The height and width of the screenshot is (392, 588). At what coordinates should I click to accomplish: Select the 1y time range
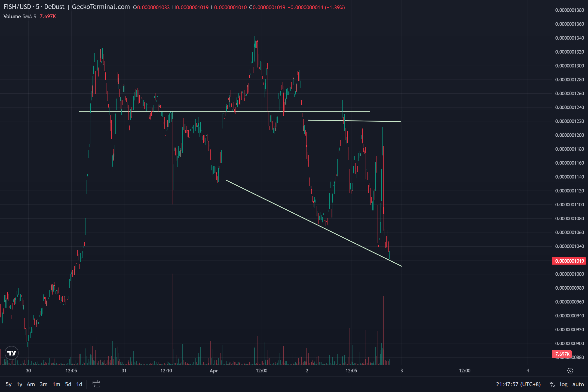[x=19, y=384]
